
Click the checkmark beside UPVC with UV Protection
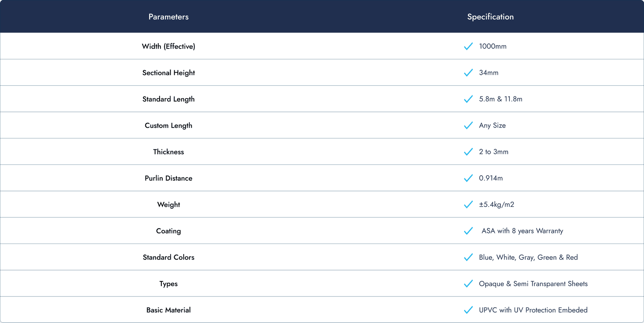point(468,310)
